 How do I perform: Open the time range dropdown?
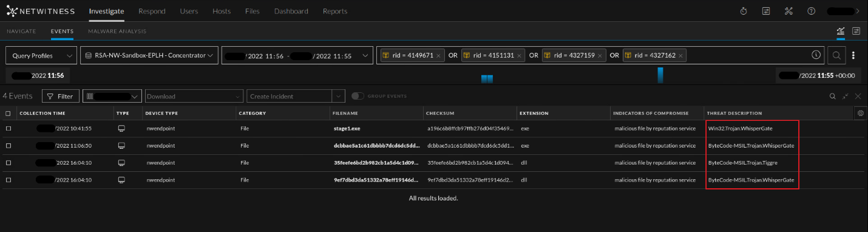click(297, 55)
